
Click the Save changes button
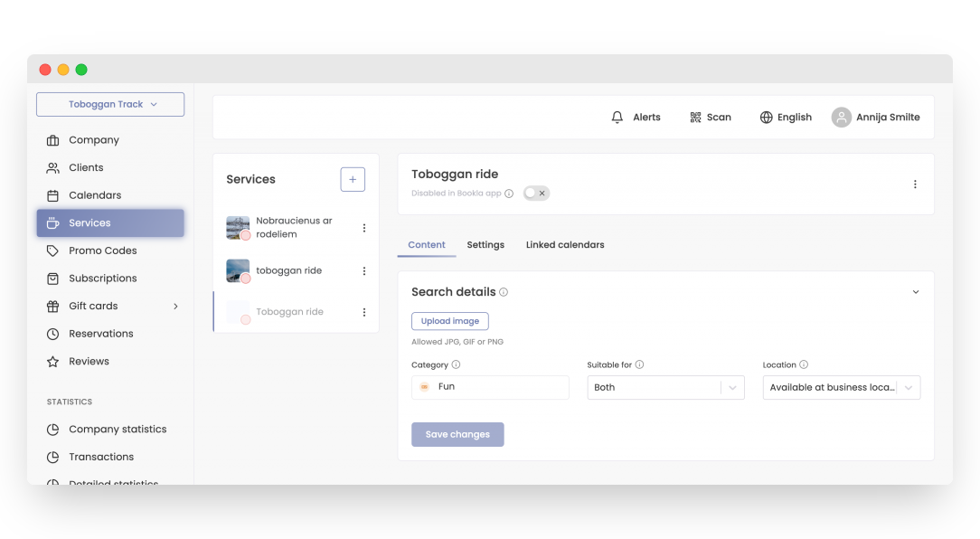[457, 434]
